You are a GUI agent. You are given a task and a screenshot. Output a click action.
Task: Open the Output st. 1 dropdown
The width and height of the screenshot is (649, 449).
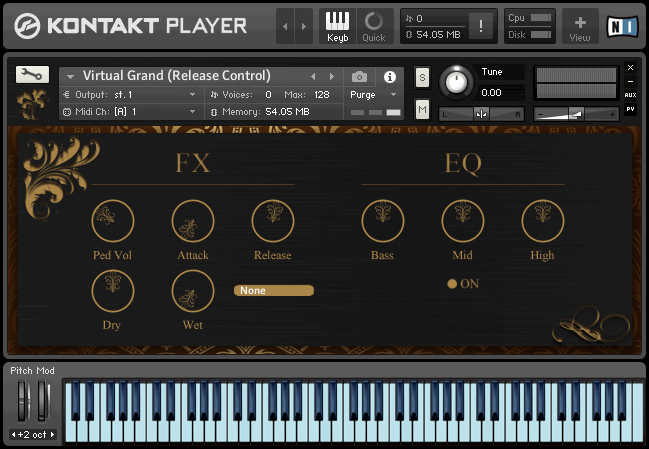132,95
